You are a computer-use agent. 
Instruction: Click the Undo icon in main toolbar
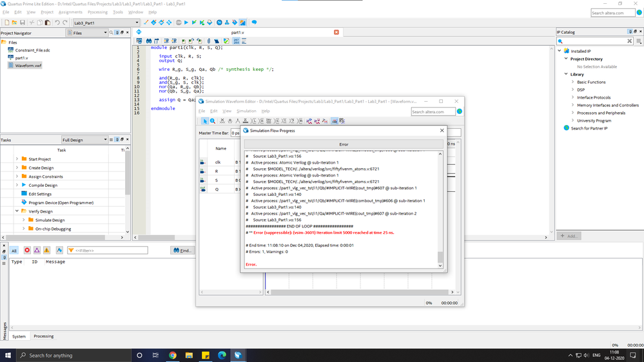57,23
